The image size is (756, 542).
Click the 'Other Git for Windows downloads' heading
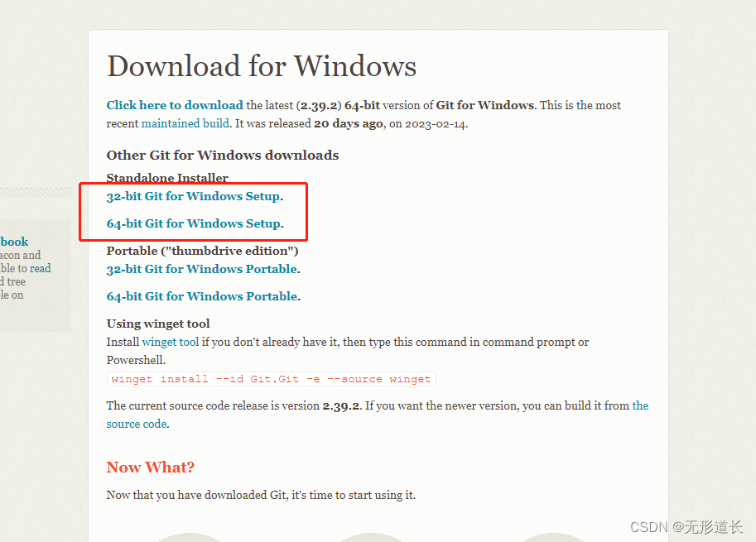pyautogui.click(x=223, y=155)
